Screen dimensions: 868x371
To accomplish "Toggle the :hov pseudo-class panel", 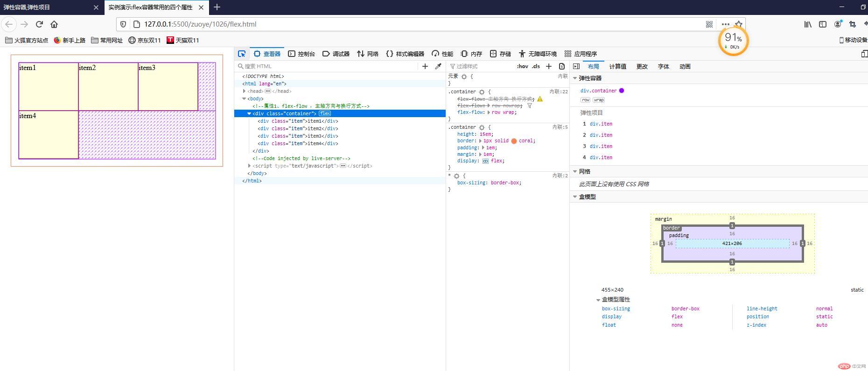I will [x=522, y=66].
